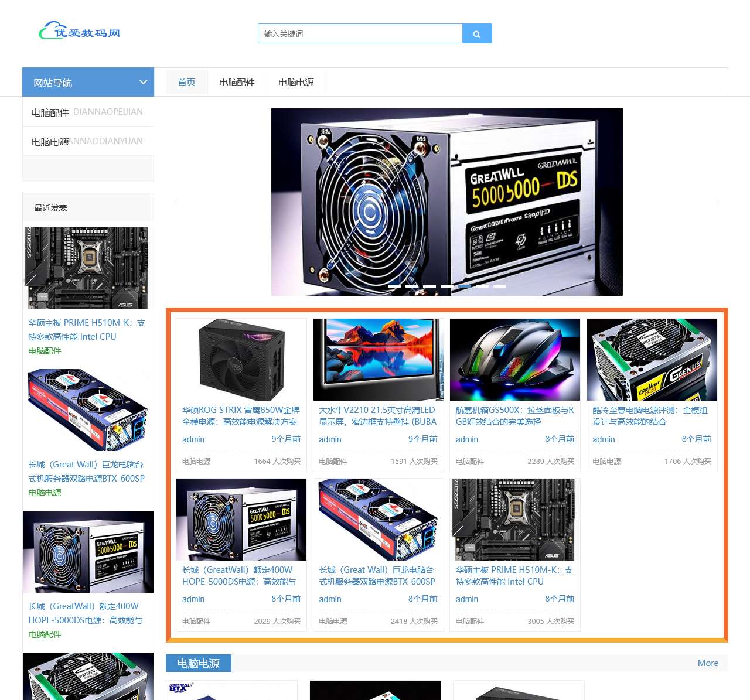Select 电脑电源 in the sidebar navigation
The image size is (750, 700).
point(88,141)
